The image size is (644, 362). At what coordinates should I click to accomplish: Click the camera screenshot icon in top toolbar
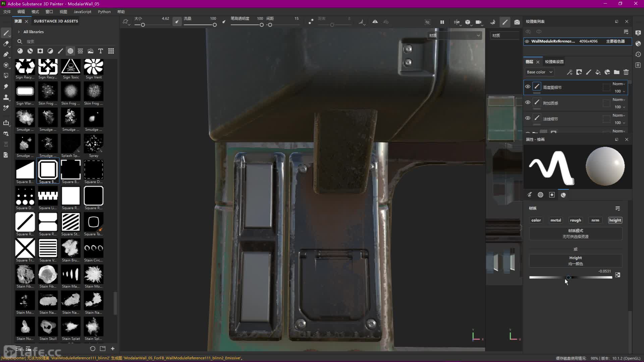[x=517, y=22]
